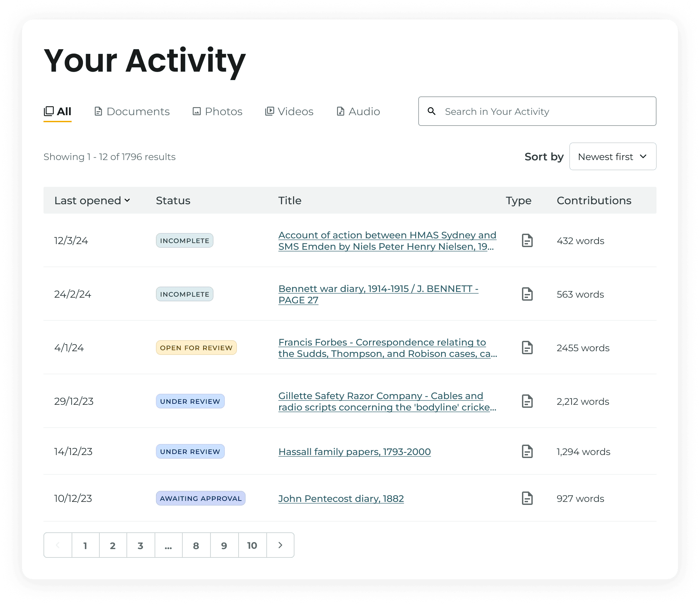Viewport: 700px width, 604px height.
Task: Click the search magnifier icon
Action: pyautogui.click(x=431, y=111)
